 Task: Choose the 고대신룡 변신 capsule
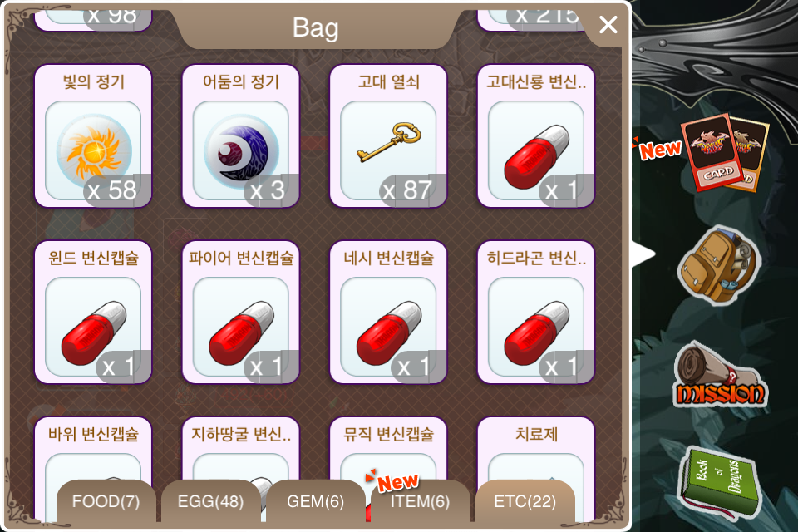coord(536,136)
